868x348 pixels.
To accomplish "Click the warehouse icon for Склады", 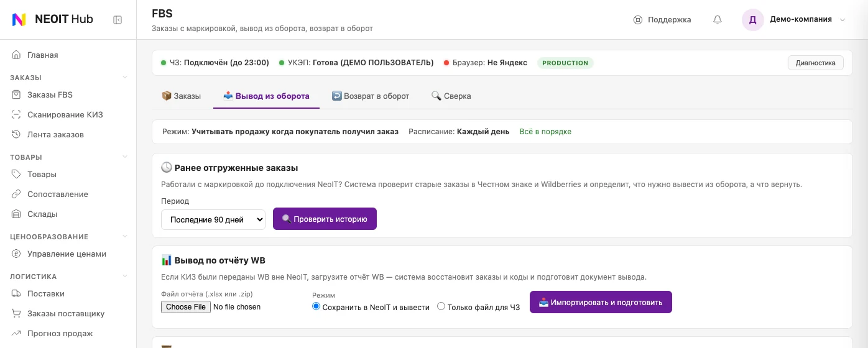I will point(16,214).
